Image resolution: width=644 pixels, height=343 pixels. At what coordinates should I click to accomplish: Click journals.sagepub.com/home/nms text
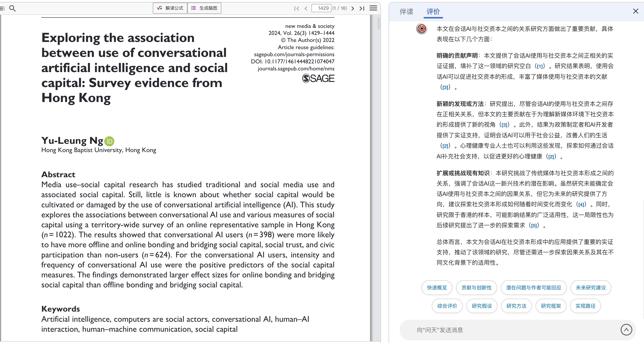tap(296, 69)
